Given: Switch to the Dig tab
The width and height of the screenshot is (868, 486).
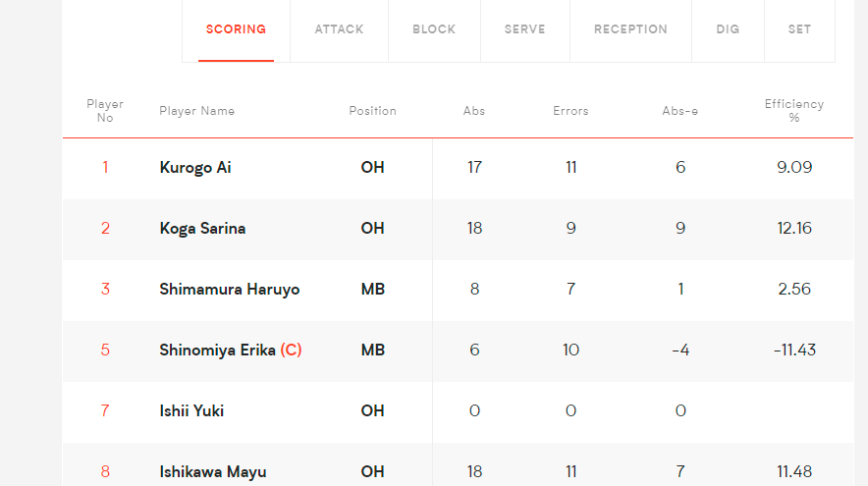Looking at the screenshot, I should click(x=728, y=29).
